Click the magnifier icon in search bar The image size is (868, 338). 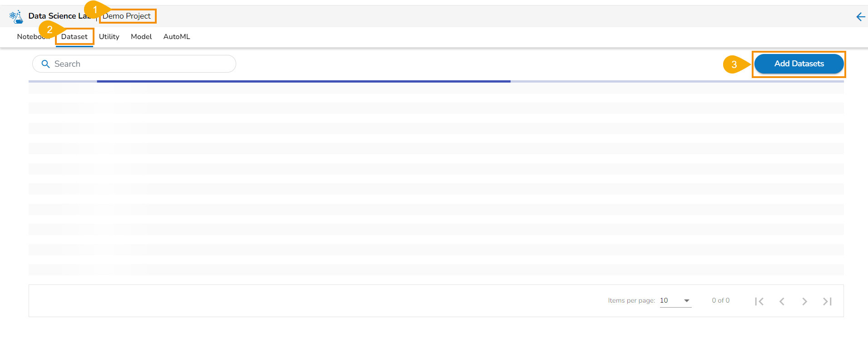pyautogui.click(x=45, y=64)
